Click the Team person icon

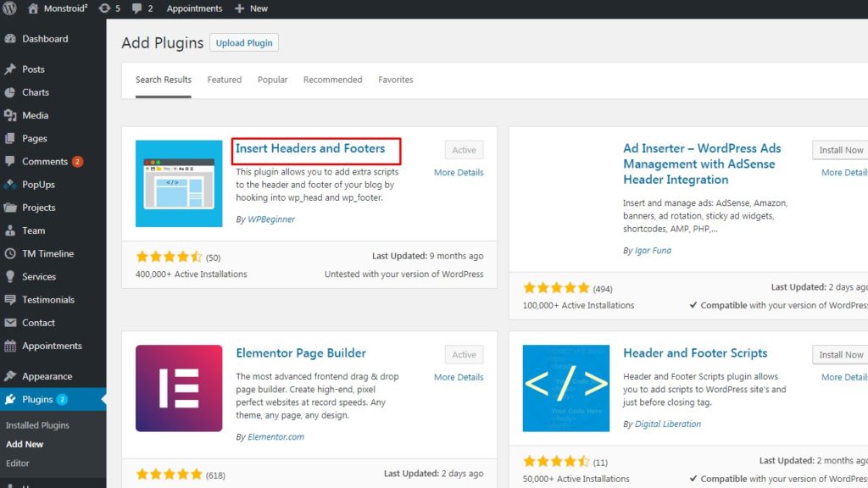click(x=10, y=230)
